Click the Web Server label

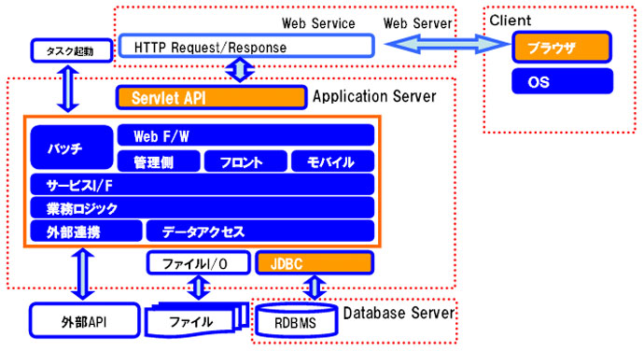(x=418, y=23)
